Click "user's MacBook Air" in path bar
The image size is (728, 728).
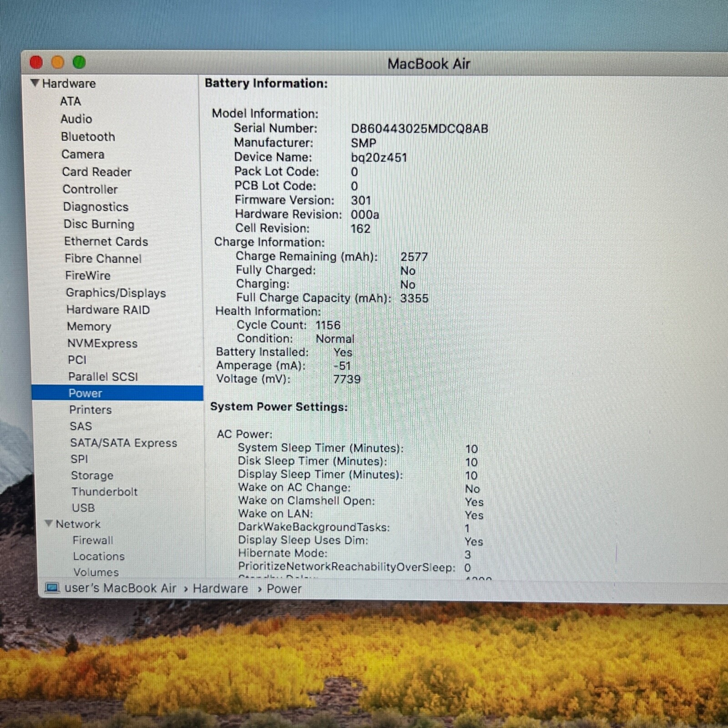coord(120,588)
